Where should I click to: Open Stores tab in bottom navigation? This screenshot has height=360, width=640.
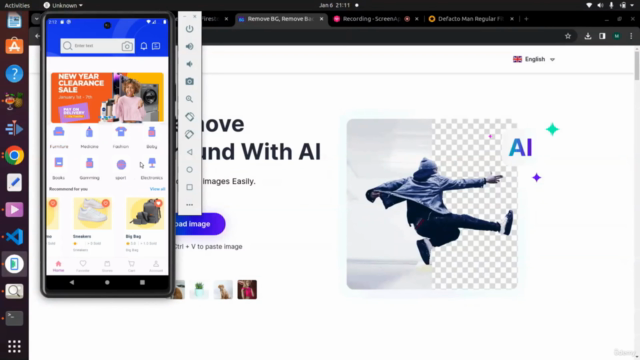coord(107,266)
